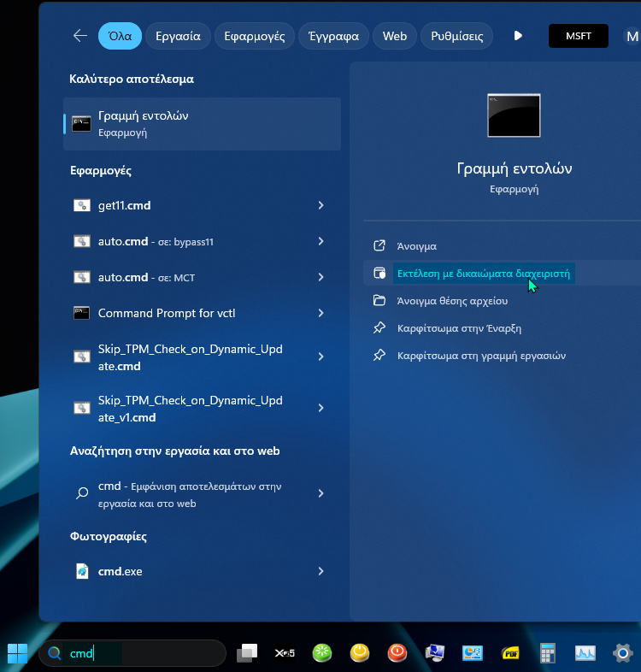
Task: Open get11.cmd result
Action: click(124, 206)
